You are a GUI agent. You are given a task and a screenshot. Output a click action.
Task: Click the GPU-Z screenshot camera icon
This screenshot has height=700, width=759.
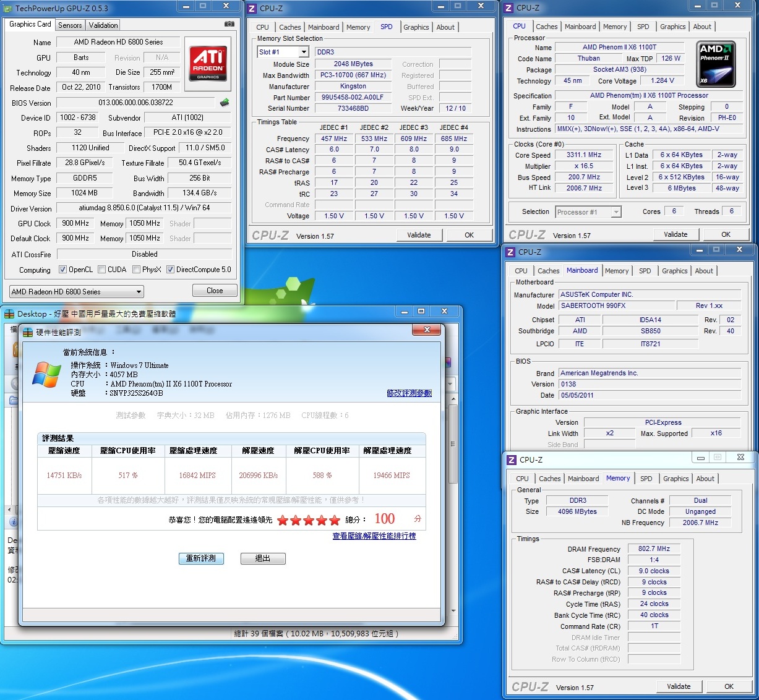(229, 24)
